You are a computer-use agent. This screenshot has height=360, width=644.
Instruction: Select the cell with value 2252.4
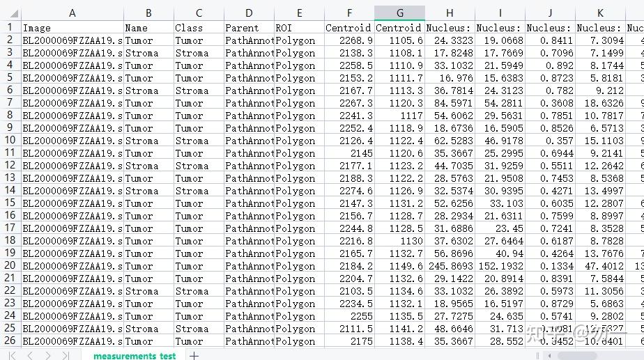point(349,128)
